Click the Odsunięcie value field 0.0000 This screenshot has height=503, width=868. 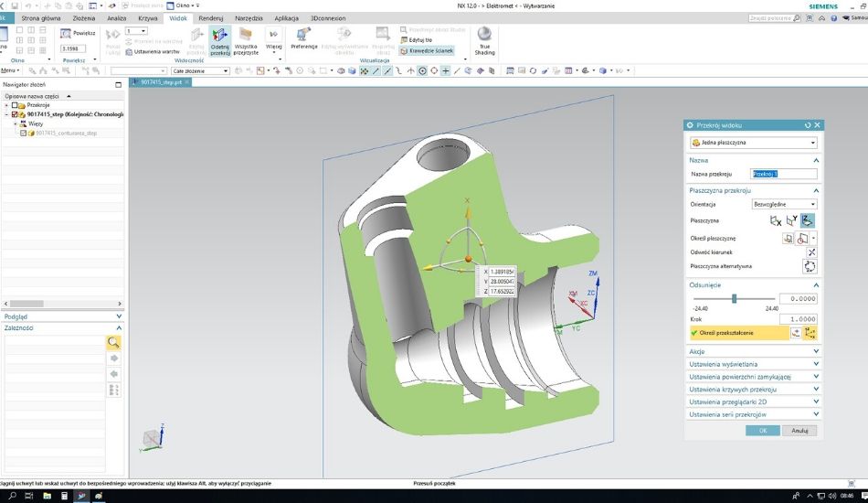799,298
